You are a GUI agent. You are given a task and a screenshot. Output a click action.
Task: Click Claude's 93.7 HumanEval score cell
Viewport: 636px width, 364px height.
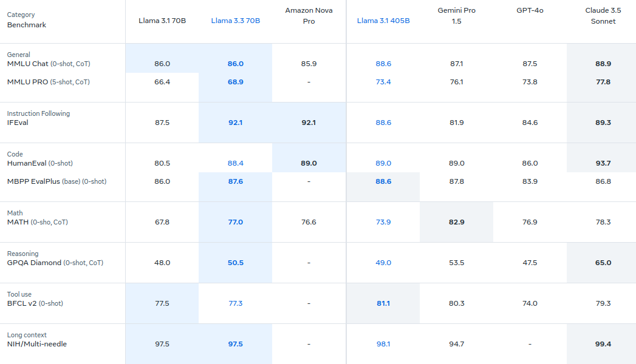click(x=603, y=163)
